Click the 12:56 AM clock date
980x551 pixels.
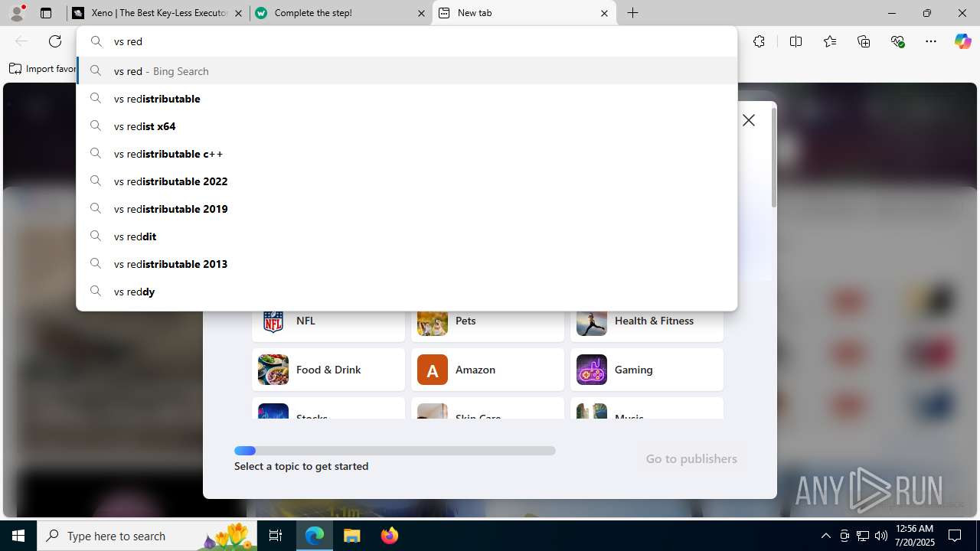click(x=914, y=536)
